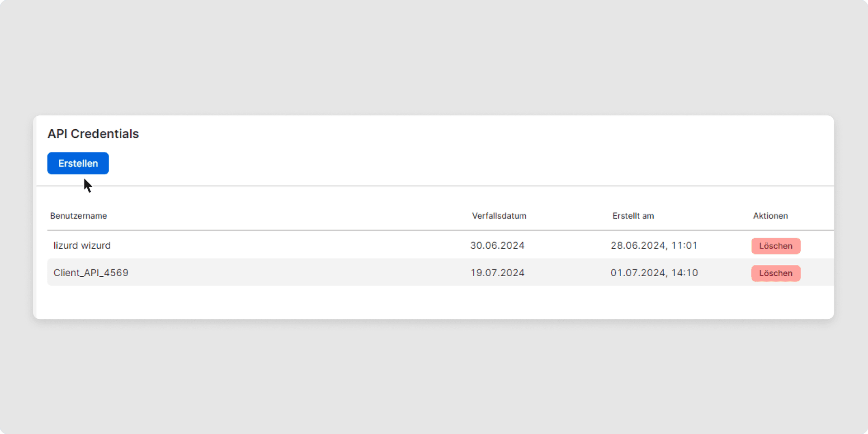Click creation date 28.06.2024
This screenshot has width=868, height=434.
click(x=638, y=245)
